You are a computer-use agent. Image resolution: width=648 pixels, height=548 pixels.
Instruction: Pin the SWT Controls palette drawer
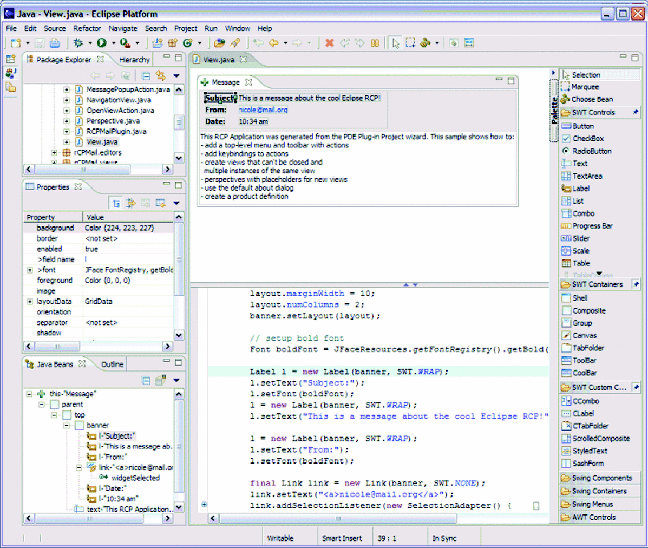[635, 113]
